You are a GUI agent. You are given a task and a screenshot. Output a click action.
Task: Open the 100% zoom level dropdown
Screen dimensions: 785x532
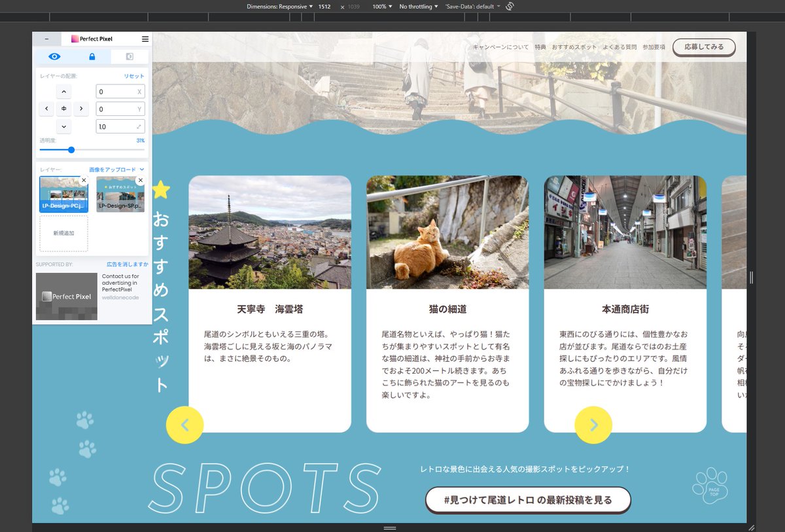click(381, 6)
